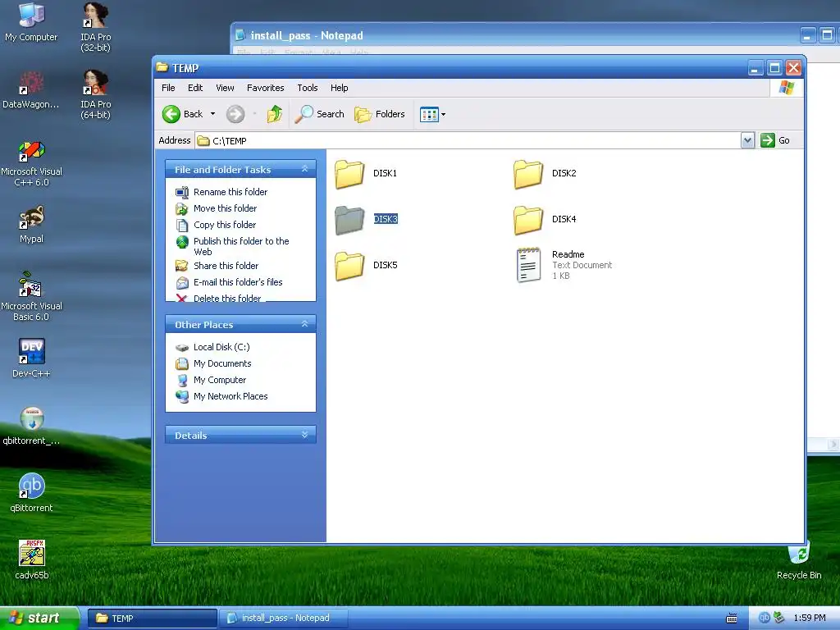
Task: Select the IDA Pro (64-bit) desktop icon
Action: tap(95, 94)
